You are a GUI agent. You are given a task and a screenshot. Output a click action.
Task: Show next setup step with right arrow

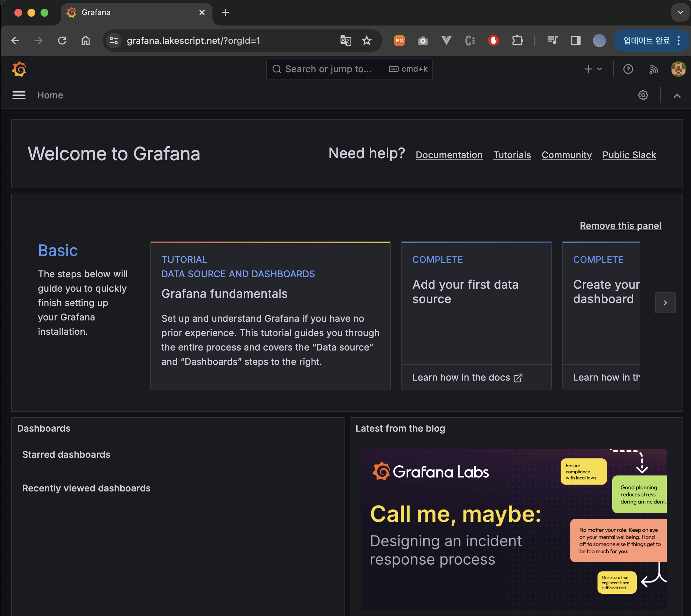point(665,302)
